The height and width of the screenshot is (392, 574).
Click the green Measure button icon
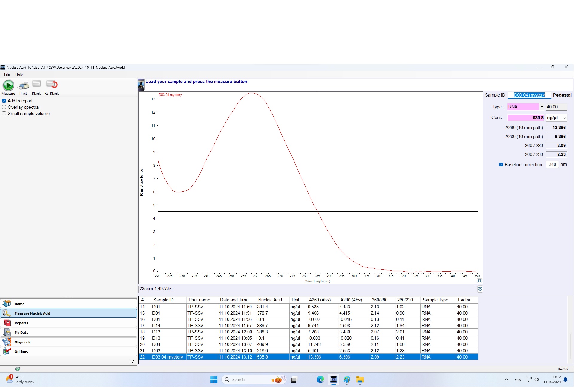(x=8, y=85)
